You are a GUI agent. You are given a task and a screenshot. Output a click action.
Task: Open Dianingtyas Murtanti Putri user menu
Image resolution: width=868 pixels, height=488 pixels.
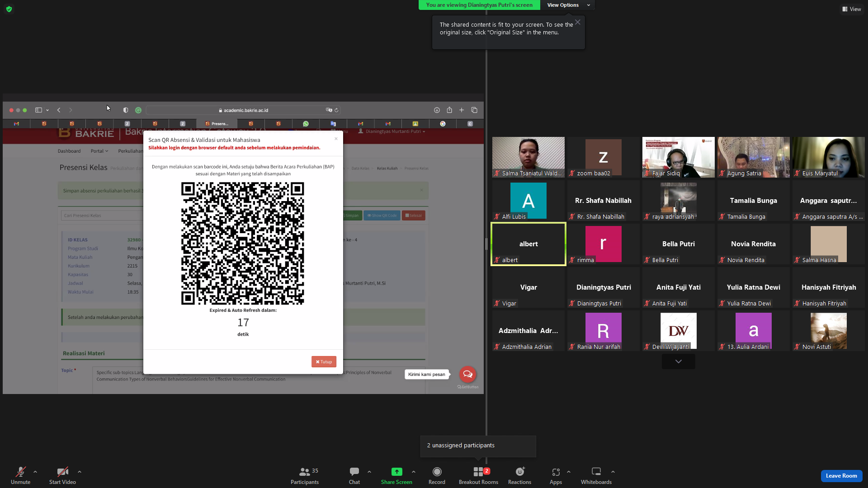point(392,131)
